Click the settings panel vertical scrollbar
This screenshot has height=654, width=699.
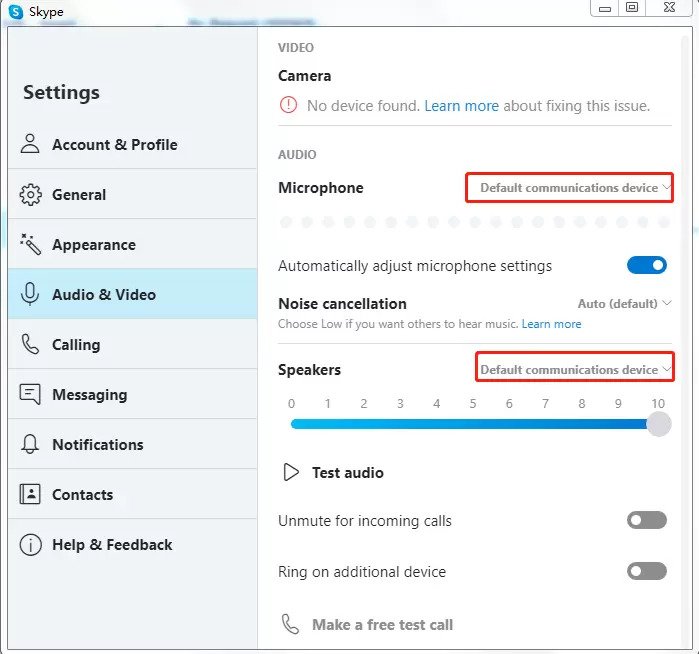(x=687, y=339)
